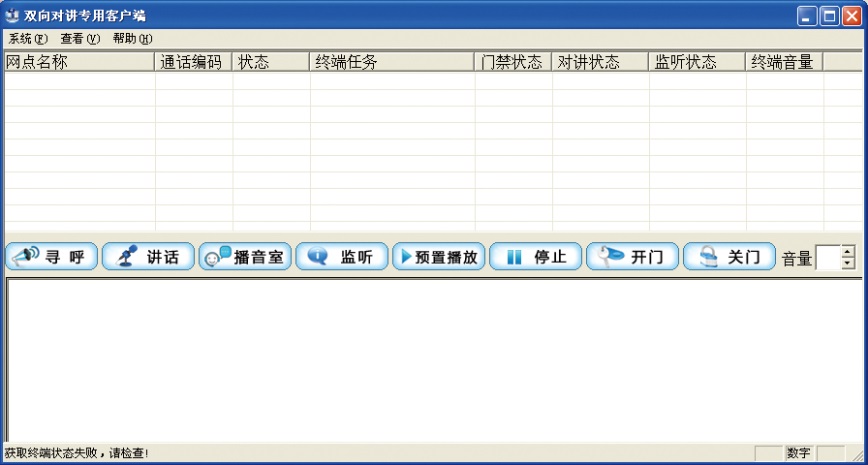The height and width of the screenshot is (465, 868).
Task: Click the 监听 monitor button
Action: click(342, 256)
